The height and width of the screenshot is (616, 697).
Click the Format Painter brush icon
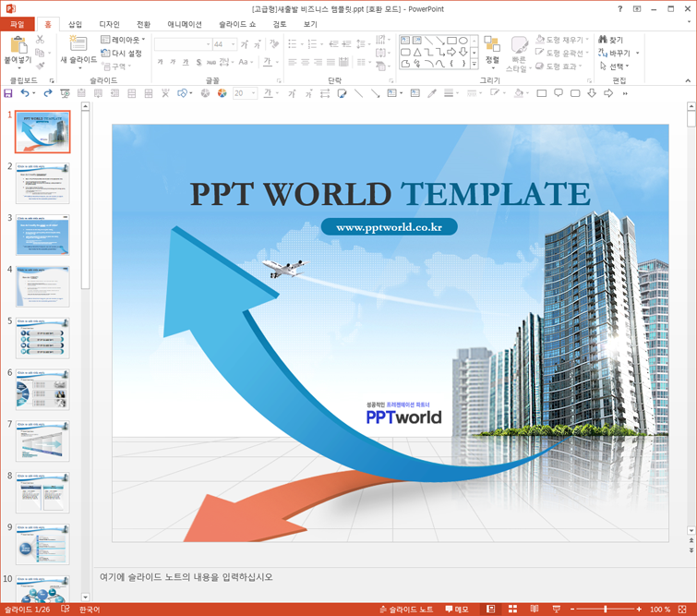coord(40,66)
